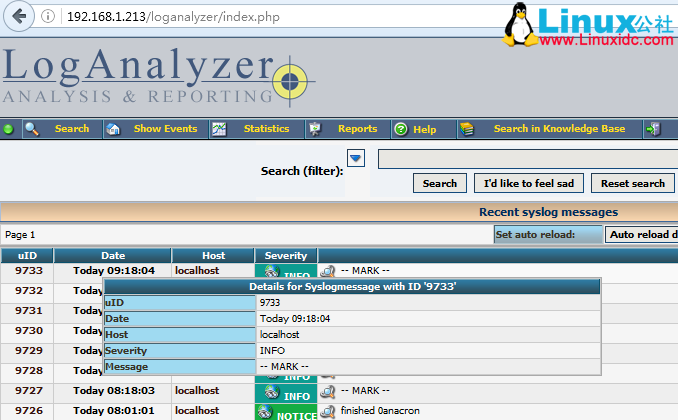Click the details icon in row 9733

tap(328, 271)
